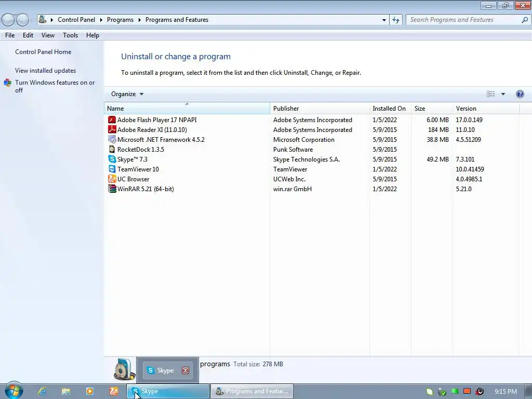The height and width of the screenshot is (399, 532).
Task: Click the Microsoft Corporation publisher cell
Action: (303, 139)
